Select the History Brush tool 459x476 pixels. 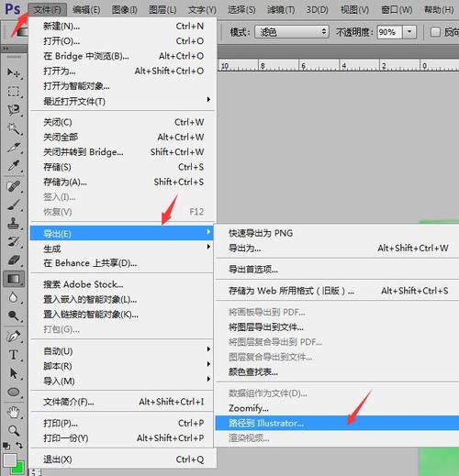point(13,241)
